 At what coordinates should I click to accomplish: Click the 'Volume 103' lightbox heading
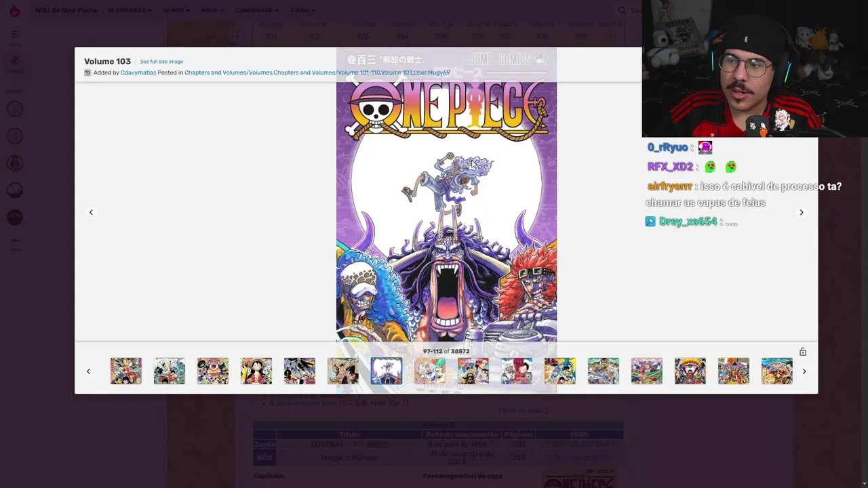[x=107, y=61]
